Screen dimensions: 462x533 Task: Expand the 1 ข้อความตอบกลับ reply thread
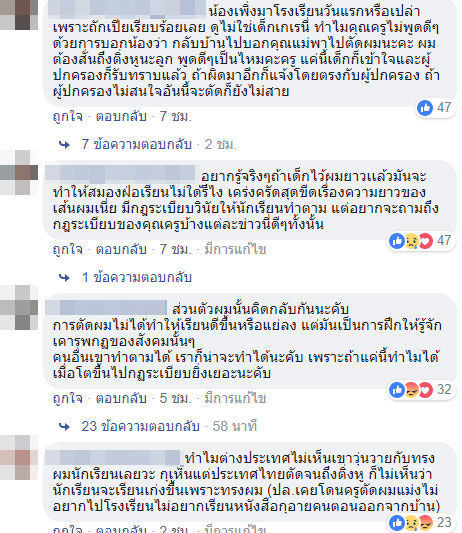point(137,277)
